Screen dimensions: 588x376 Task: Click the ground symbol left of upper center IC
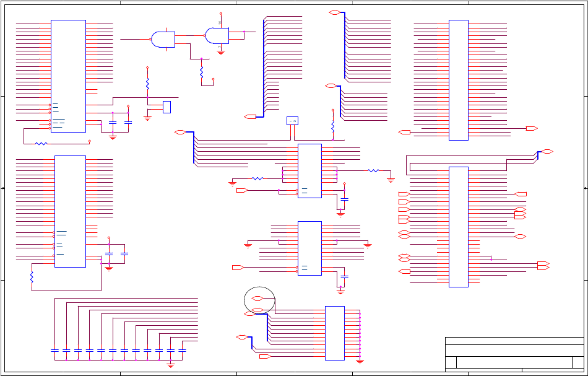point(233,184)
